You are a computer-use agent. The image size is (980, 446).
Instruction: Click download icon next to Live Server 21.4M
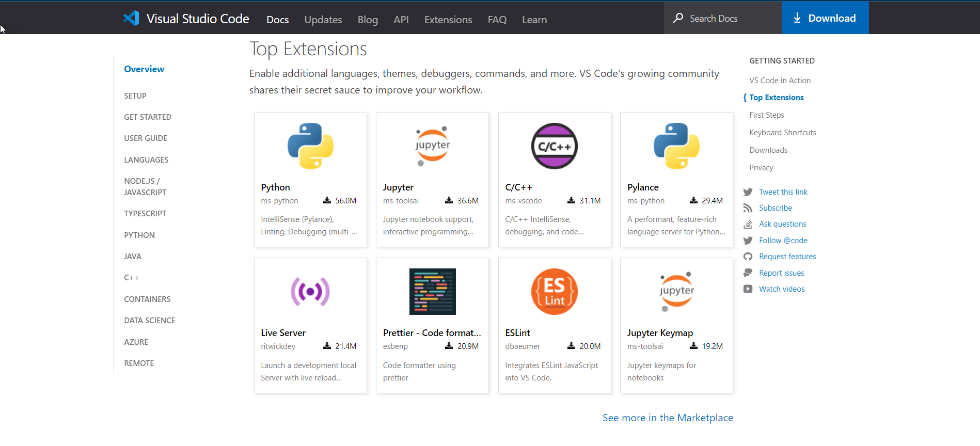327,346
